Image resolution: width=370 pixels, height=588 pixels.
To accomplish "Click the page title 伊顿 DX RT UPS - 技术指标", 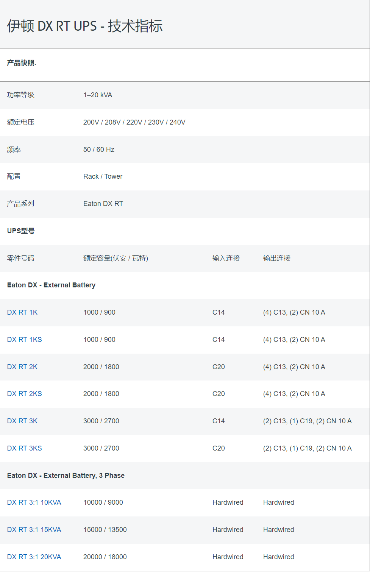I will pyautogui.click(x=85, y=26).
